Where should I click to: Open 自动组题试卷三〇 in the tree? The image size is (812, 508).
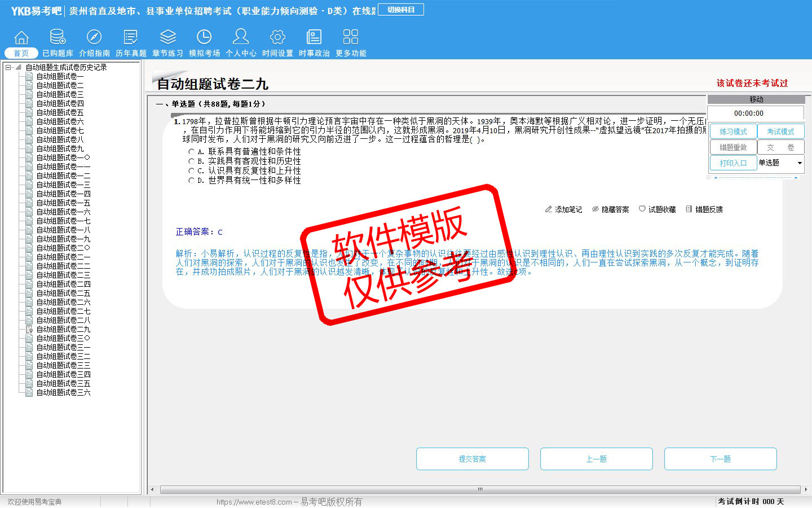click(63, 338)
